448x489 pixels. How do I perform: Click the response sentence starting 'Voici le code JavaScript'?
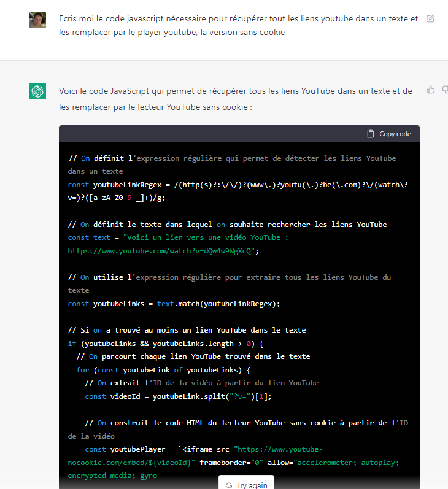point(236,99)
